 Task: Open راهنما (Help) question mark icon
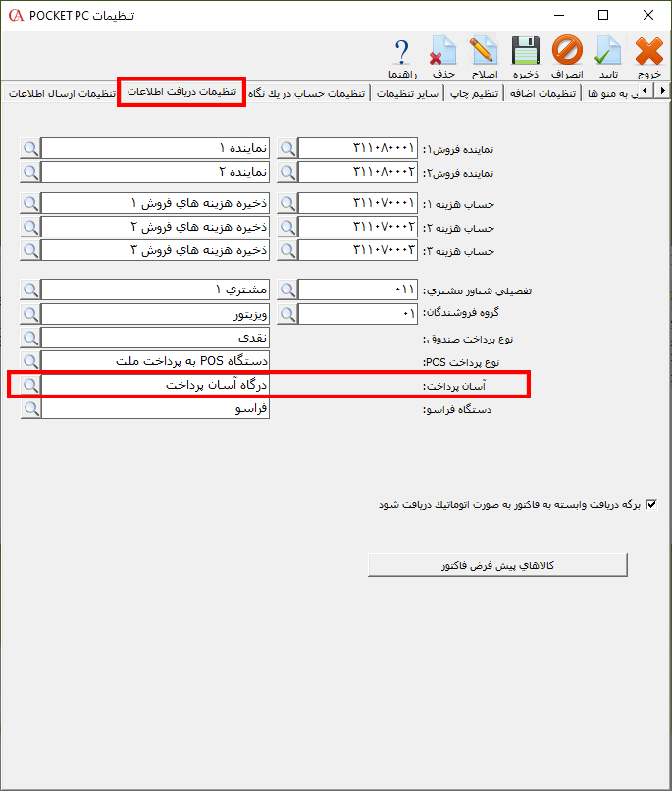pos(402,55)
